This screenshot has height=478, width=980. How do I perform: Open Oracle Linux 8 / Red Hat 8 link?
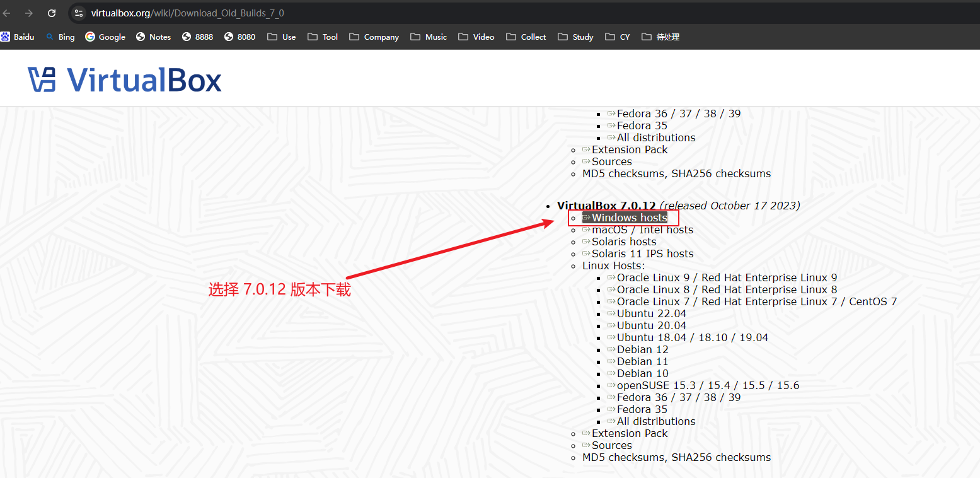[x=722, y=289]
